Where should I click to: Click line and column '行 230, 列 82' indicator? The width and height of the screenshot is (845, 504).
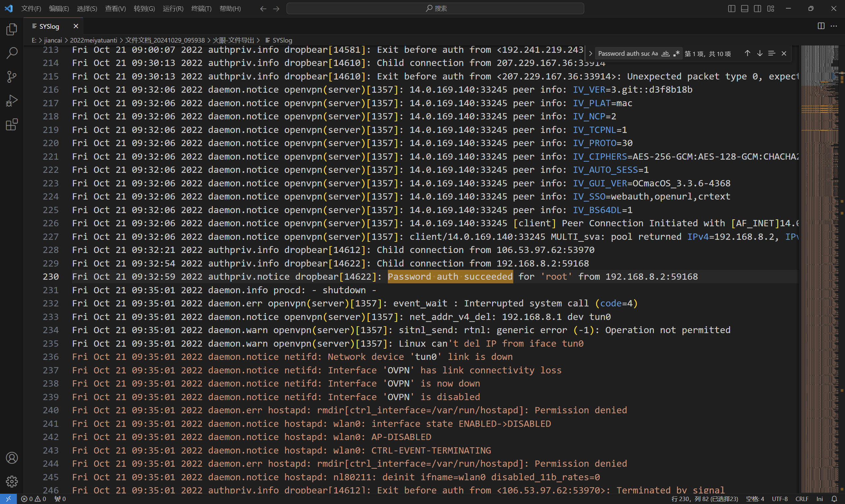click(x=705, y=499)
